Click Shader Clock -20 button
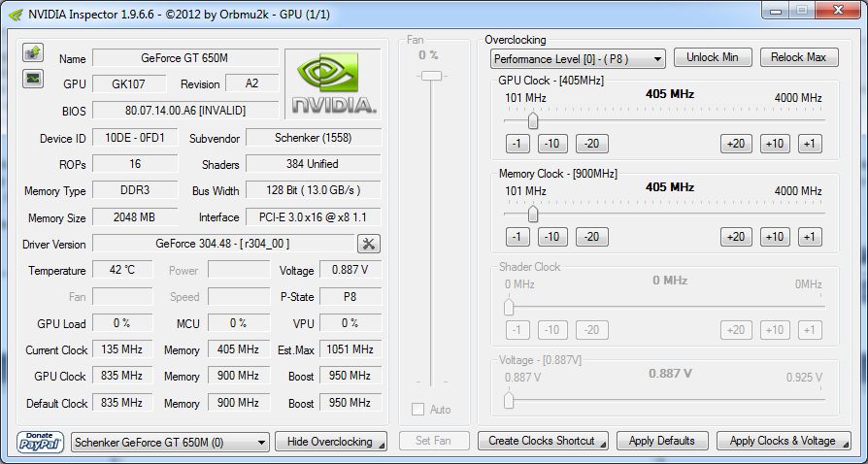This screenshot has width=868, height=464. click(592, 330)
